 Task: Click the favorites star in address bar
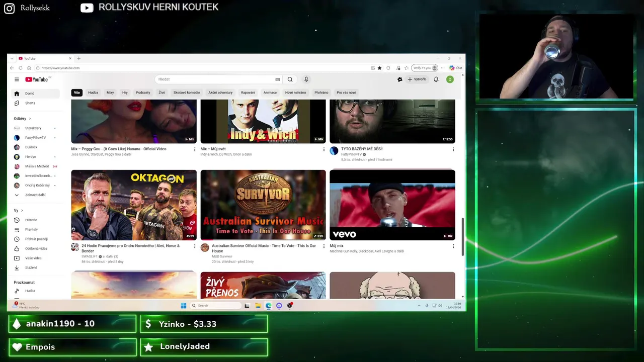(379, 68)
